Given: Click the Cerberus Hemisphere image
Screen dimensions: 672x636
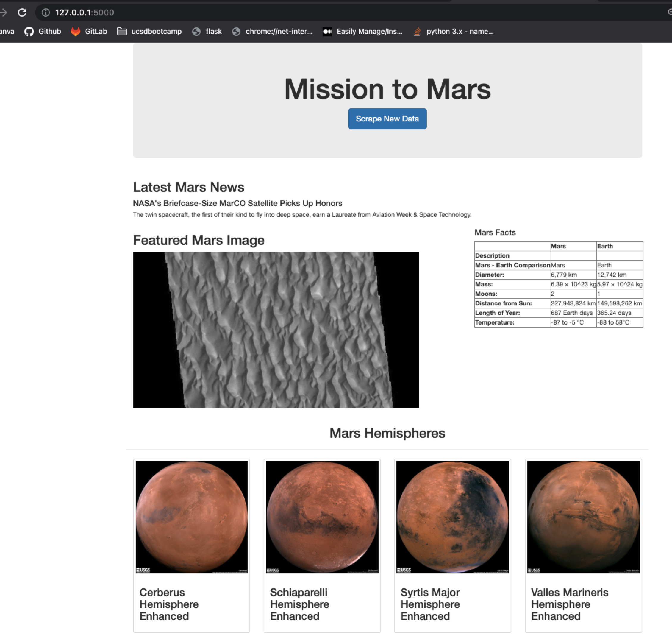Looking at the screenshot, I should point(191,517).
